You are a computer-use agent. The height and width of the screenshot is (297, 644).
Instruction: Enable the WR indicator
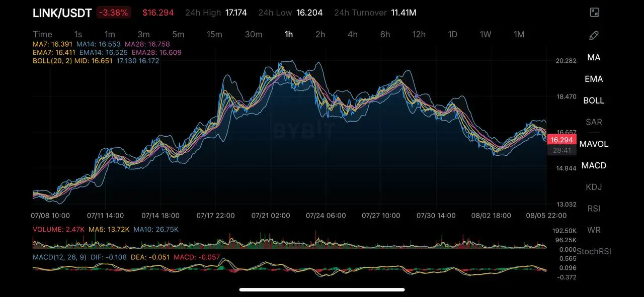tap(594, 230)
